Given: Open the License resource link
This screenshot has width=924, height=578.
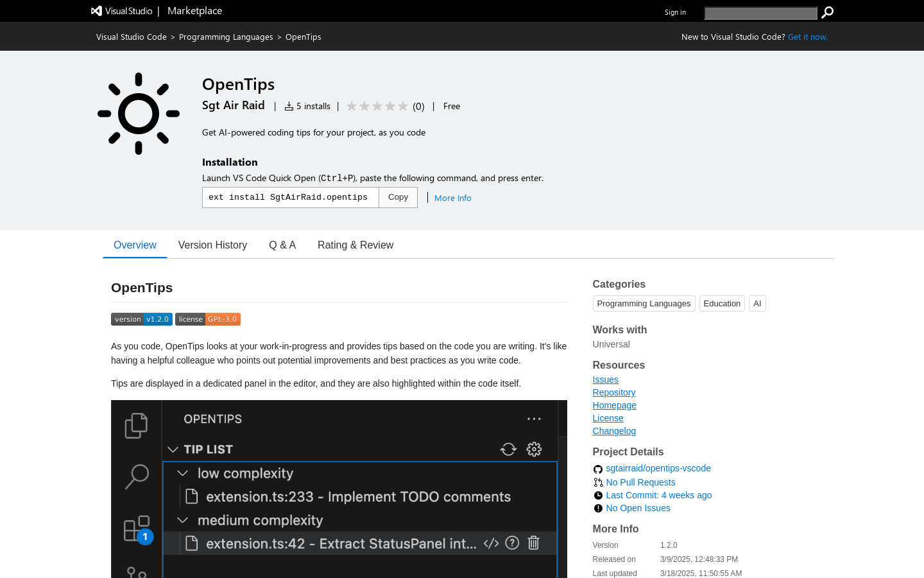Looking at the screenshot, I should pos(608,418).
